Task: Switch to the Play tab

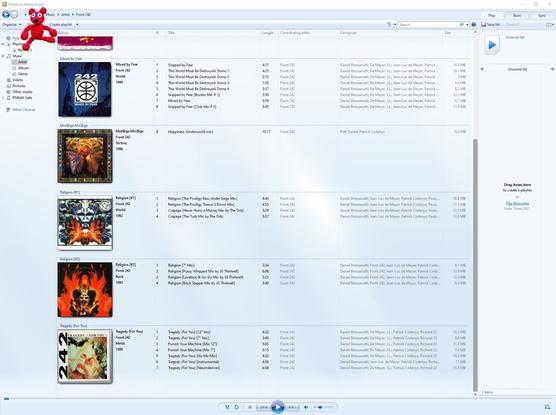Action: click(x=492, y=15)
